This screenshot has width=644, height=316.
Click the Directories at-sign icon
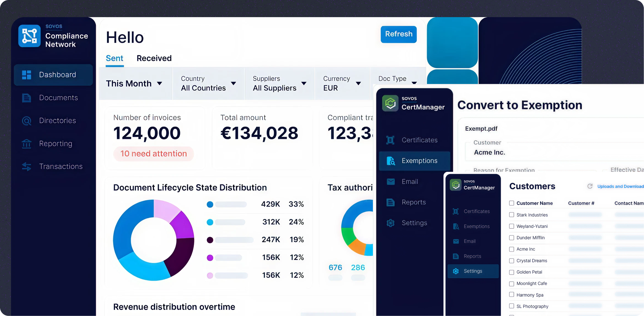(26, 121)
